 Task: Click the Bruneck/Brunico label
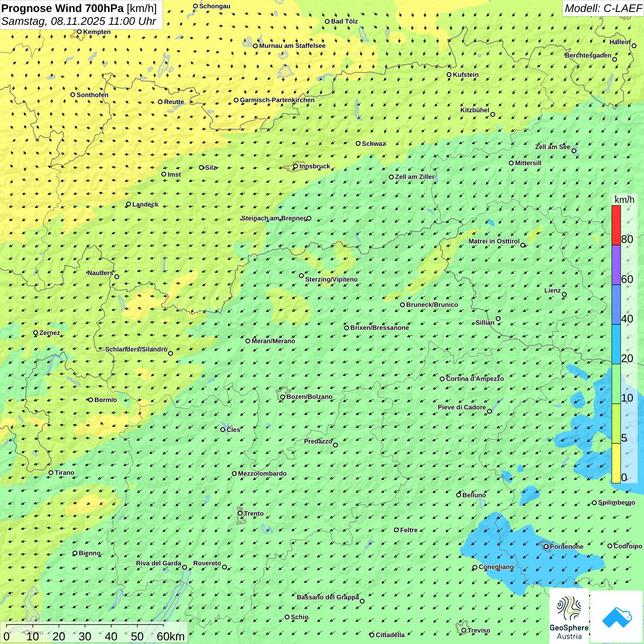coord(432,305)
